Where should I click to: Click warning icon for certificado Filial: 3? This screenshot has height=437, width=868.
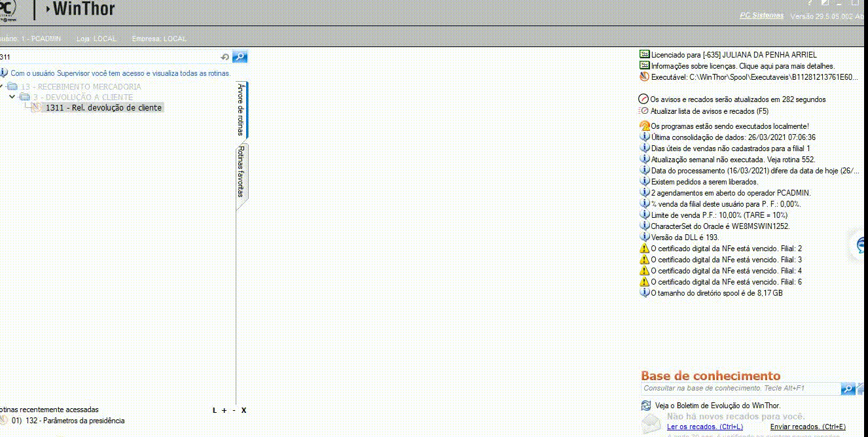(645, 260)
